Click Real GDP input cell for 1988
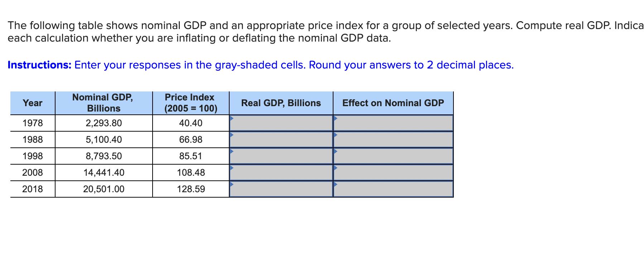Image resolution: width=644 pixels, height=274 pixels. click(281, 140)
